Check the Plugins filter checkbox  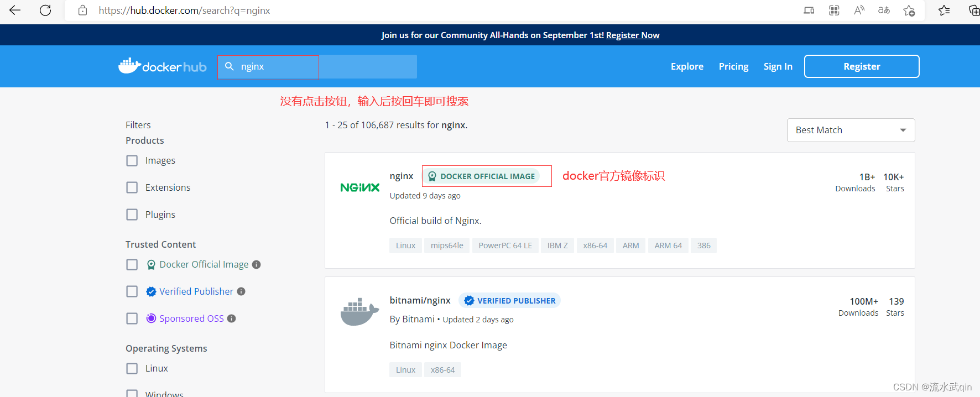point(132,215)
